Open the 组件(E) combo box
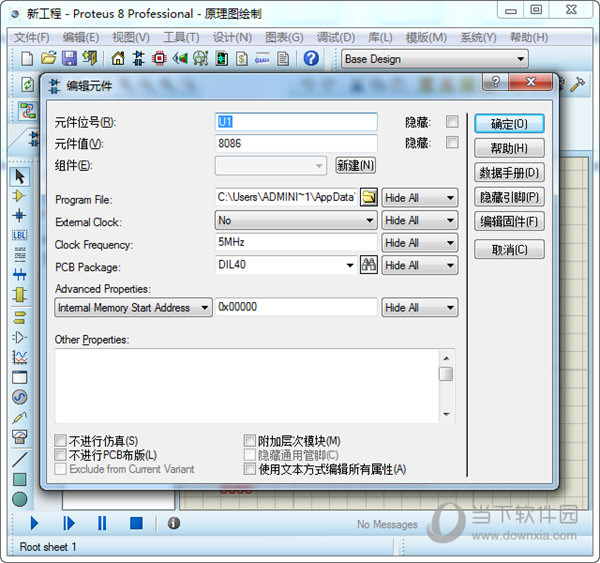Screen dimensions: 600x563 tap(271, 166)
